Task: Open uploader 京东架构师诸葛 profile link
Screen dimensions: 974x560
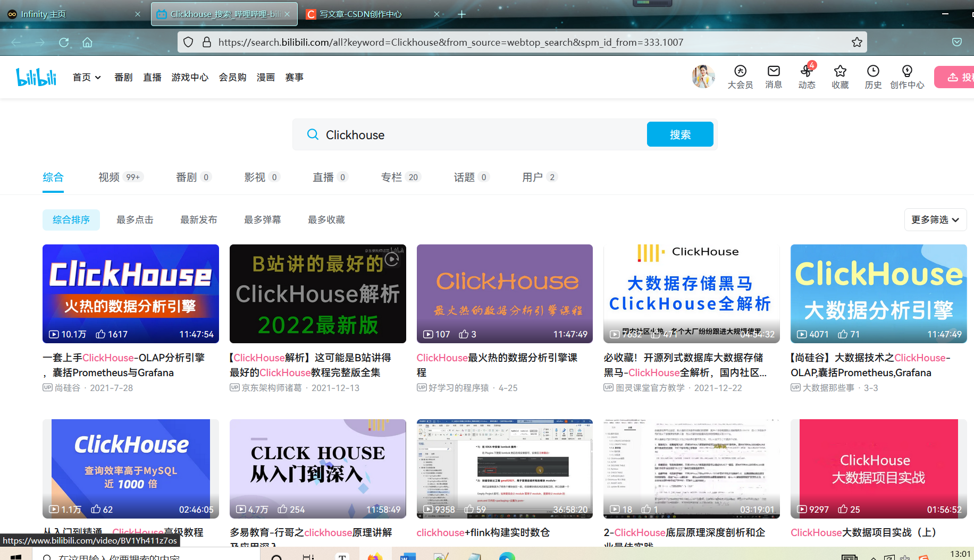Action: pyautogui.click(x=272, y=388)
